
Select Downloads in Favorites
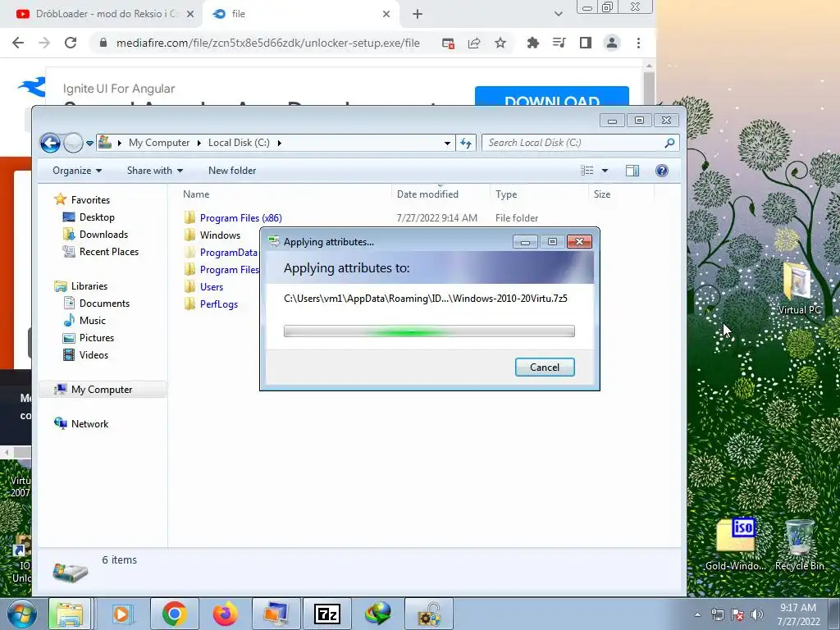point(103,235)
